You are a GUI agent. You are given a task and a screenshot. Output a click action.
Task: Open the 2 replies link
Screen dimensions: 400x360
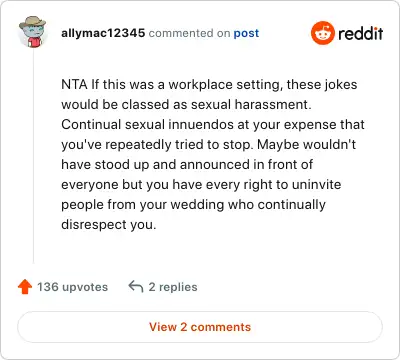click(173, 287)
